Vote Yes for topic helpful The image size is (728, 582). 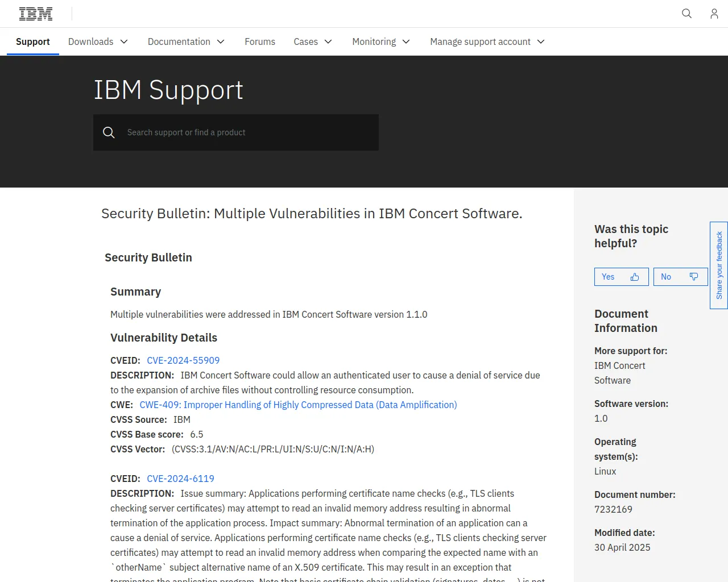click(622, 277)
